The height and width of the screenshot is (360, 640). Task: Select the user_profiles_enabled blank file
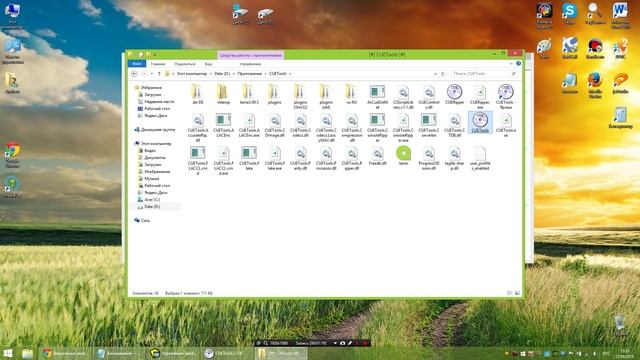(480, 158)
